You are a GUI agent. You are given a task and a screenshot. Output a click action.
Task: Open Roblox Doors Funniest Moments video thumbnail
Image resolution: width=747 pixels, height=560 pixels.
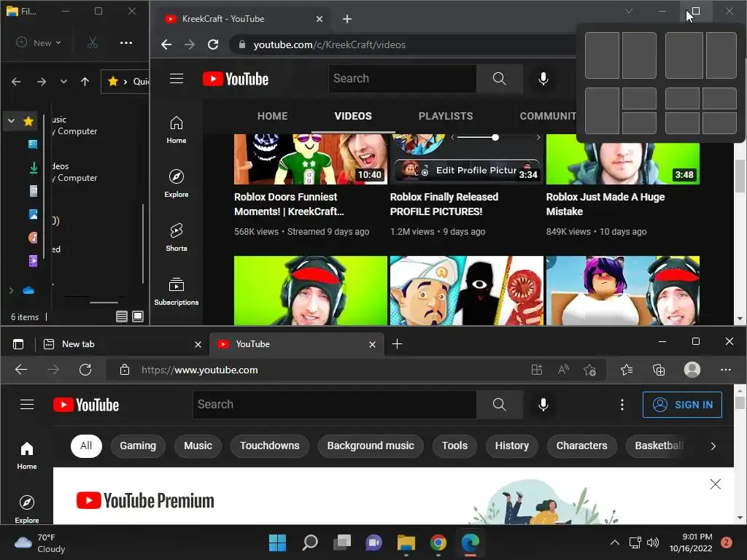[310, 159]
